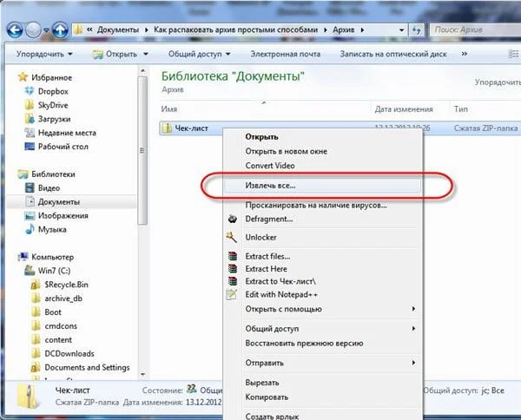This screenshot has width=521, height=420.
Task: Click Записать на оптический диск
Action: pyautogui.click(x=393, y=54)
